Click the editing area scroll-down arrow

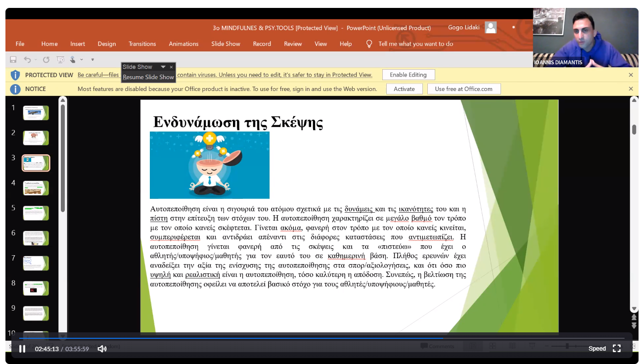click(x=634, y=308)
